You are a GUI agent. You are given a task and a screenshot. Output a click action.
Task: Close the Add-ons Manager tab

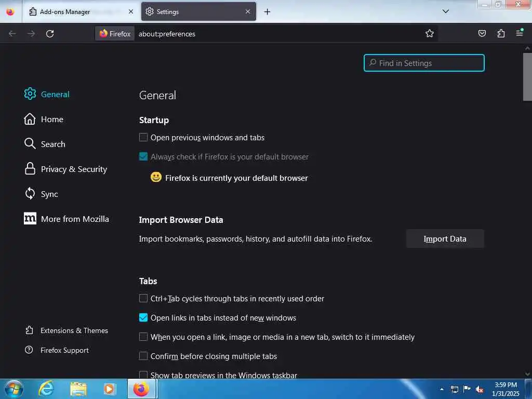(131, 11)
